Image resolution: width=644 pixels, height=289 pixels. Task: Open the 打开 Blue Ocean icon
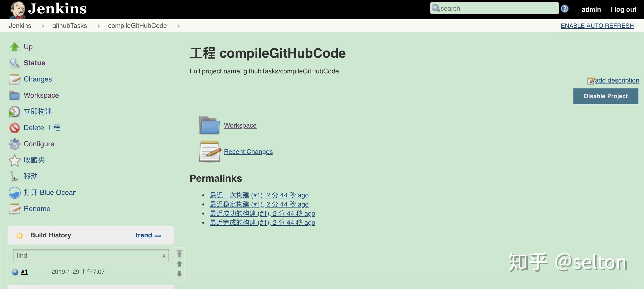click(14, 193)
